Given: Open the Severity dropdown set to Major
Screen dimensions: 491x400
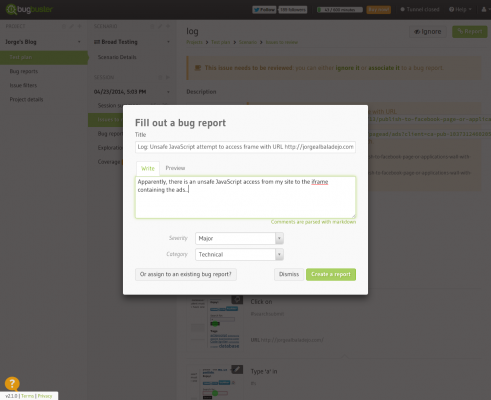Looking at the screenshot, I should coord(239,238).
